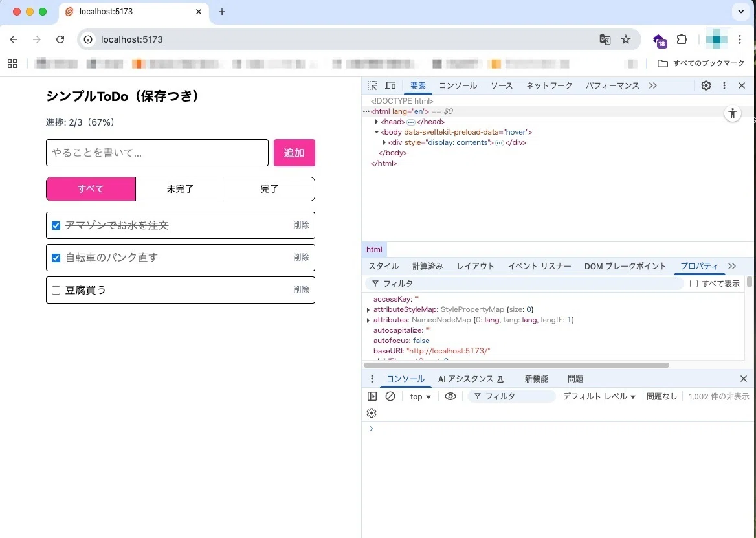
Task: Enable the すべて表示 checkbox in properties
Action: 694,284
